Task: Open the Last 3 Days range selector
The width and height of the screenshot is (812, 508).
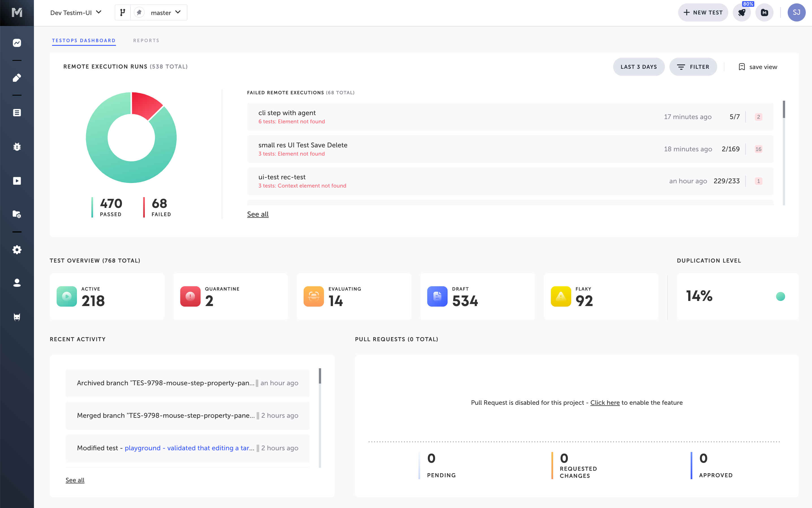Action: pyautogui.click(x=638, y=67)
